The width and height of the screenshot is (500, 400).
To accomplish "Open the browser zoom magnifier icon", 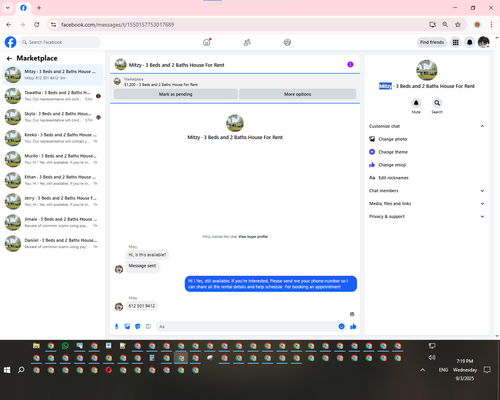I will (x=445, y=25).
